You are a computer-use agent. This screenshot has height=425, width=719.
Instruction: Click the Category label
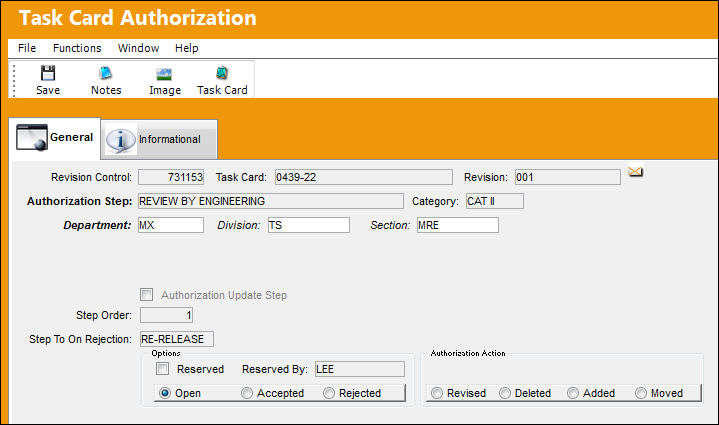[435, 201]
